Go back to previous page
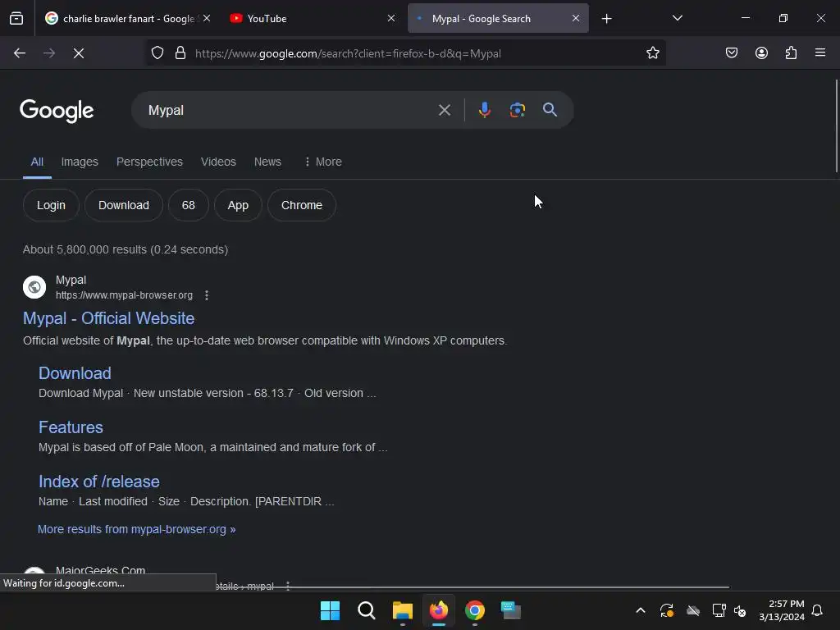The height and width of the screenshot is (630, 840). click(x=20, y=53)
